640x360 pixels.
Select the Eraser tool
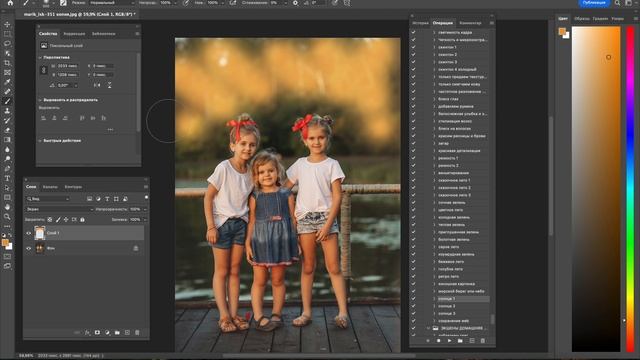(7, 130)
